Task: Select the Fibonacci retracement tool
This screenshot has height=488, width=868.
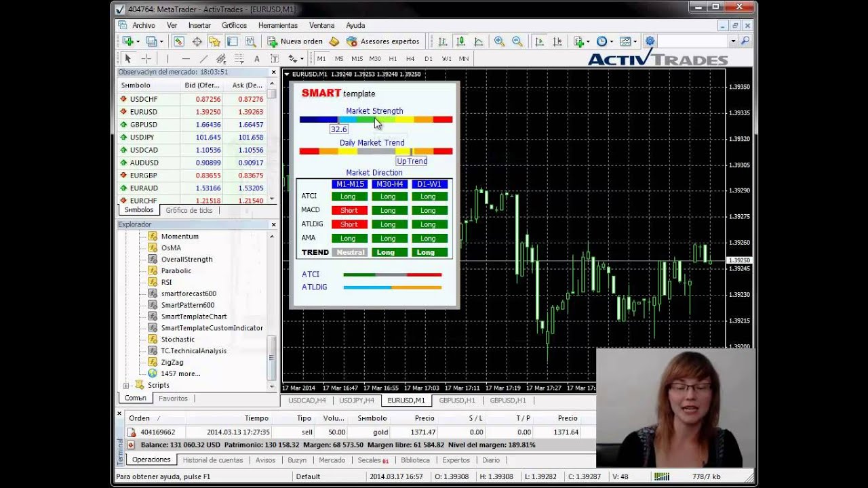Action: tap(239, 59)
